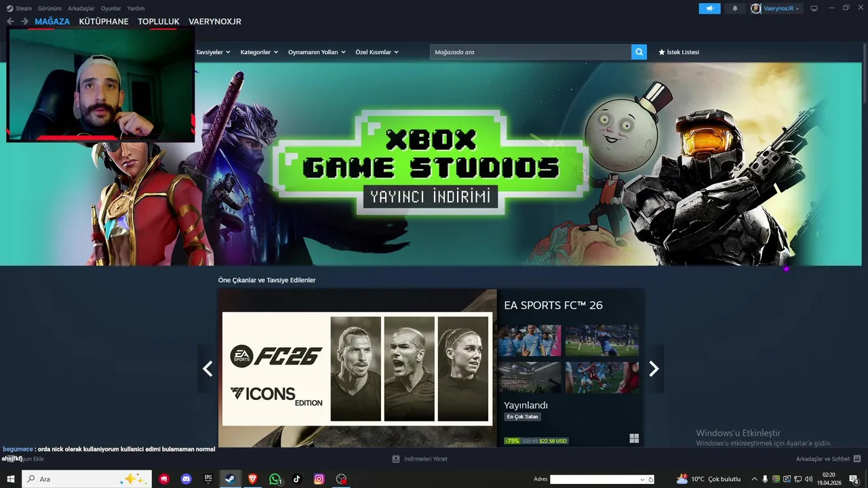Click the taskbar clock showing 02:20
Viewport: 868px width, 488px height.
pyautogui.click(x=829, y=479)
